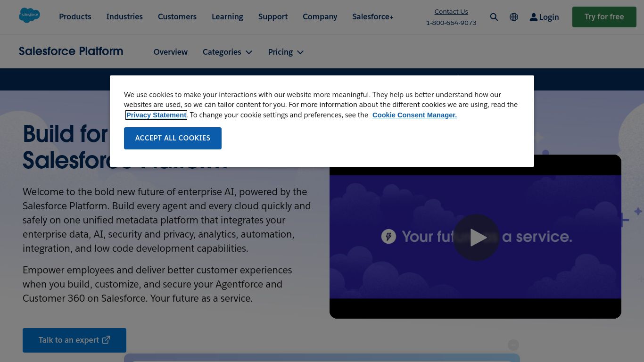Viewport: 644px width, 362px height.
Task: Click the Try for free button
Action: tap(604, 17)
